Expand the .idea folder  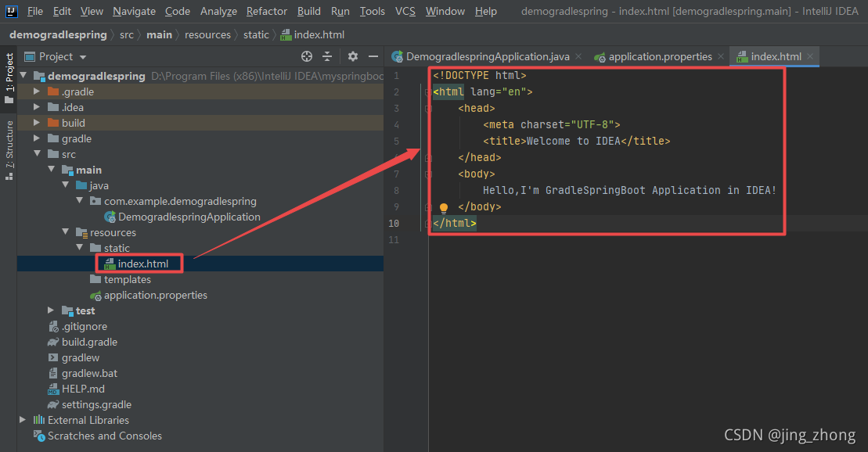37,107
